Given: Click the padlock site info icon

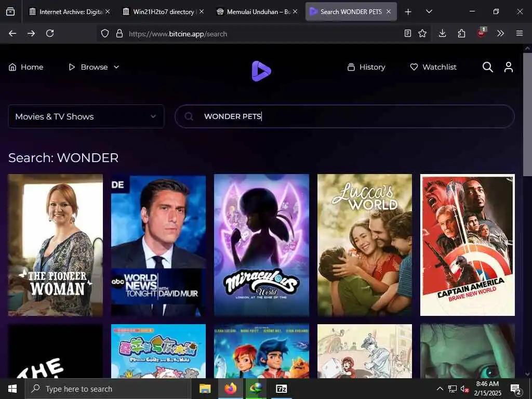Looking at the screenshot, I should click(119, 34).
